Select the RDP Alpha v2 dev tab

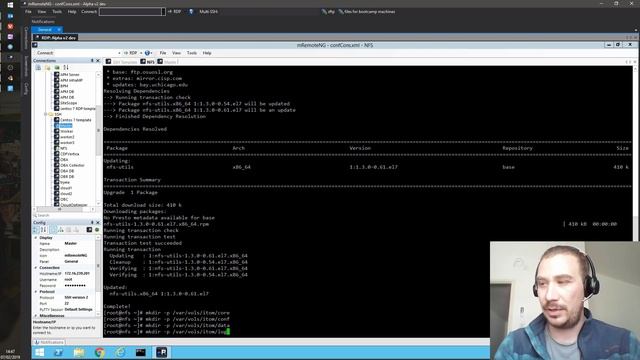(x=56, y=38)
